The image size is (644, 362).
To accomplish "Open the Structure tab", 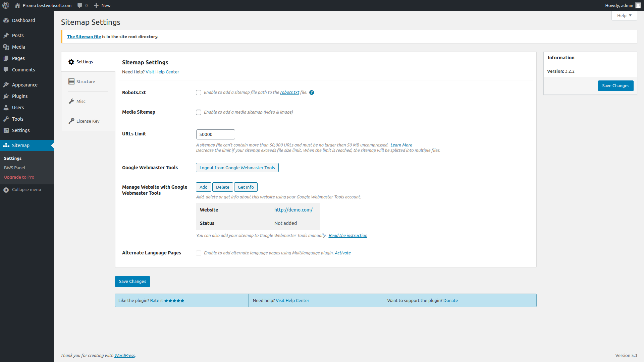I will (88, 81).
